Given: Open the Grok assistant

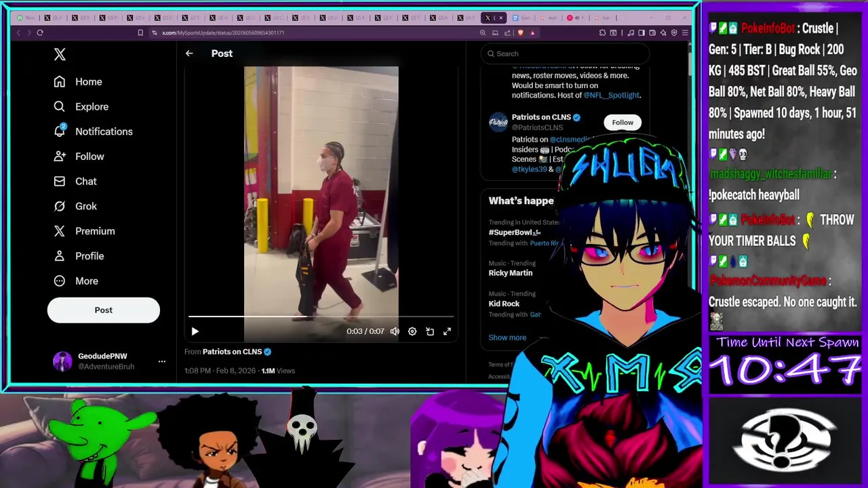Looking at the screenshot, I should click(75, 206).
